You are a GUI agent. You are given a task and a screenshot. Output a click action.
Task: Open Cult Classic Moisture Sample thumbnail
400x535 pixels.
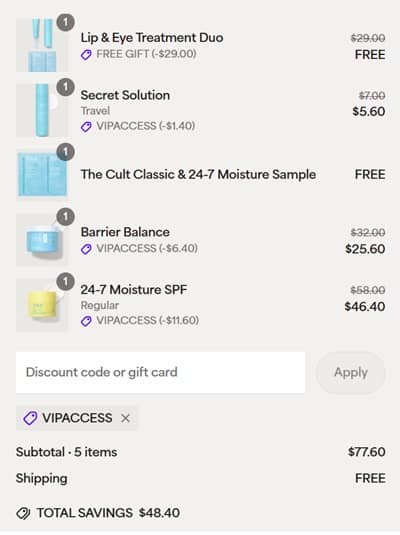click(42, 175)
